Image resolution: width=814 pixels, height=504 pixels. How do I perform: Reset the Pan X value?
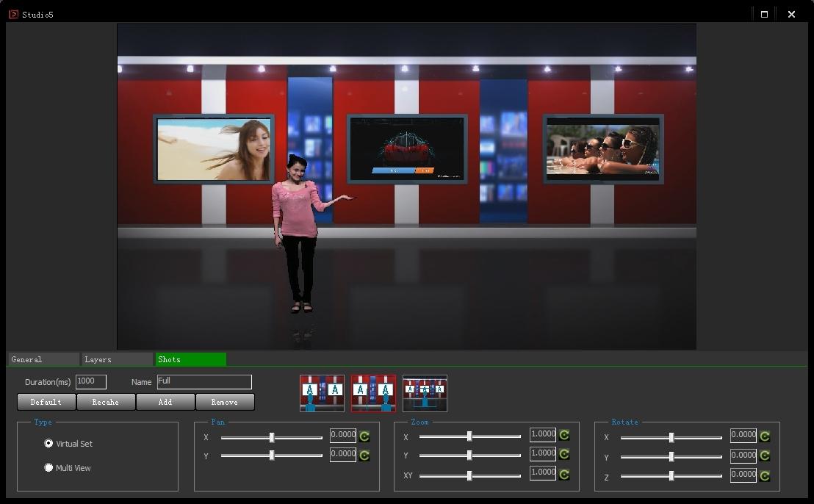[x=364, y=436]
